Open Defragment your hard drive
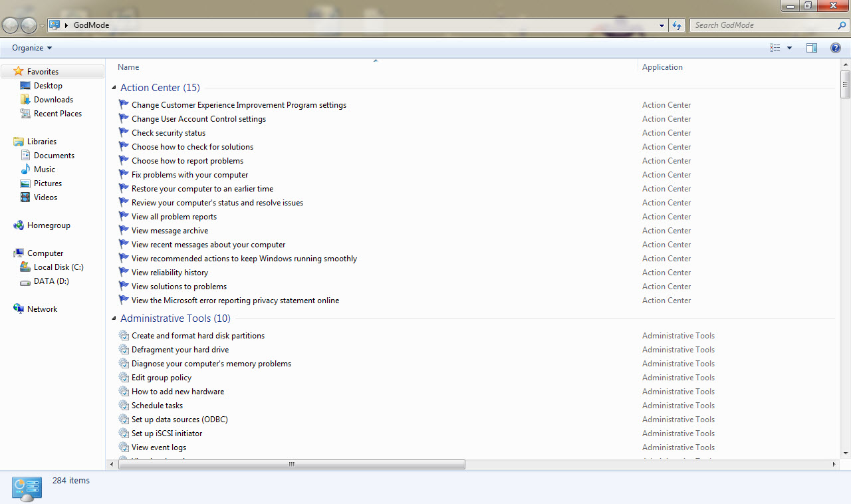The image size is (851, 504). (x=180, y=350)
